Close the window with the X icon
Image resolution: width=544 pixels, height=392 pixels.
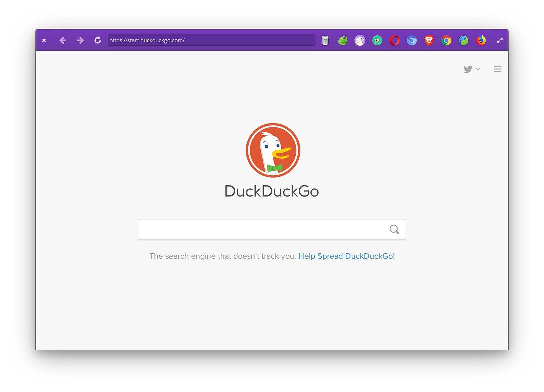pyautogui.click(x=44, y=40)
